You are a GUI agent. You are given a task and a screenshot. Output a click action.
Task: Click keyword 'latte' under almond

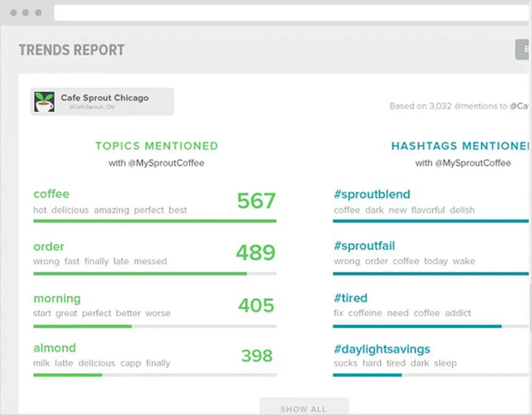pos(64,363)
